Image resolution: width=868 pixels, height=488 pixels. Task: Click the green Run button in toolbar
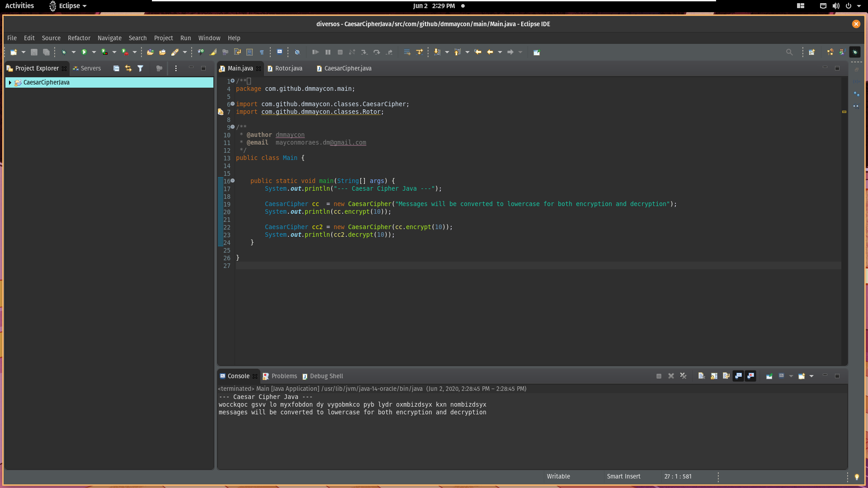(x=84, y=52)
